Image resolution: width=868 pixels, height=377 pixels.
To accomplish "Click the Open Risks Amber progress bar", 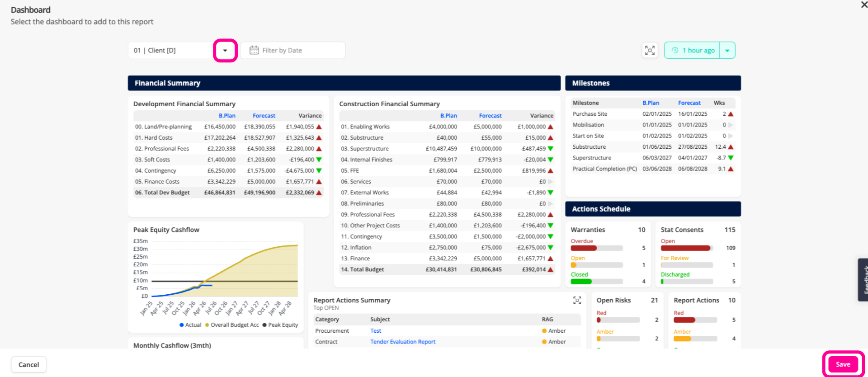I will [x=618, y=339].
